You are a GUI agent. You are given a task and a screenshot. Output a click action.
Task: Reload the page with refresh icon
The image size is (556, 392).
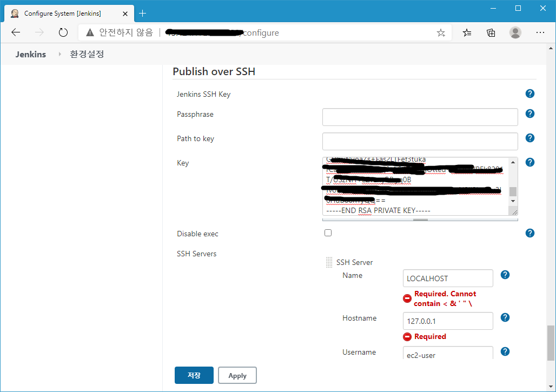(x=63, y=32)
